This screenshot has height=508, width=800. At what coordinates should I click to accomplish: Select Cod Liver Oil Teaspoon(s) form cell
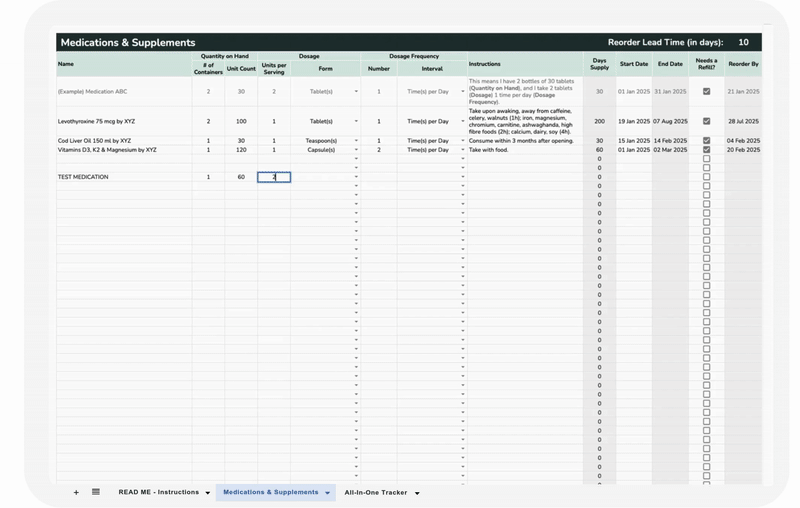(x=326, y=141)
